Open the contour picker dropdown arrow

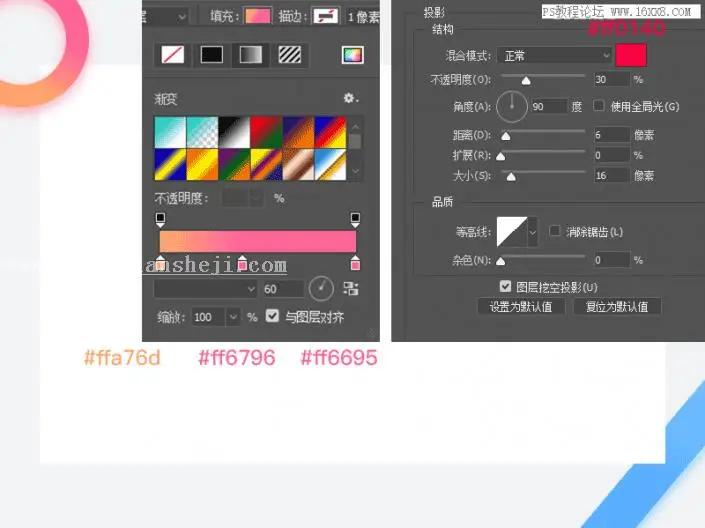(x=533, y=232)
